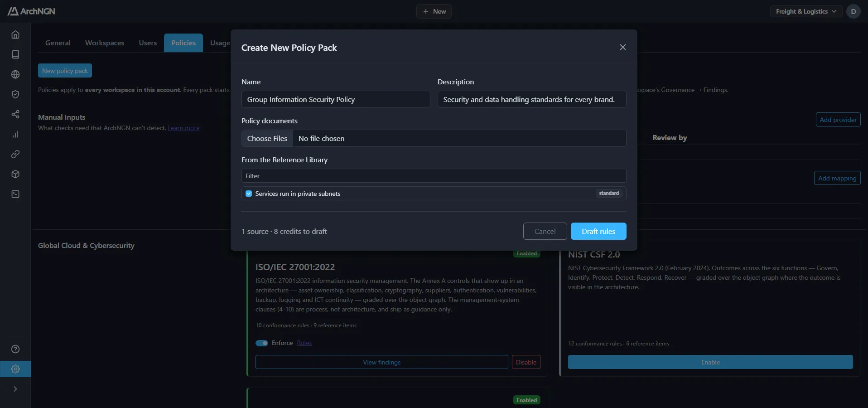This screenshot has height=408, width=868.
Task: Click the Add provider button
Action: tap(838, 120)
